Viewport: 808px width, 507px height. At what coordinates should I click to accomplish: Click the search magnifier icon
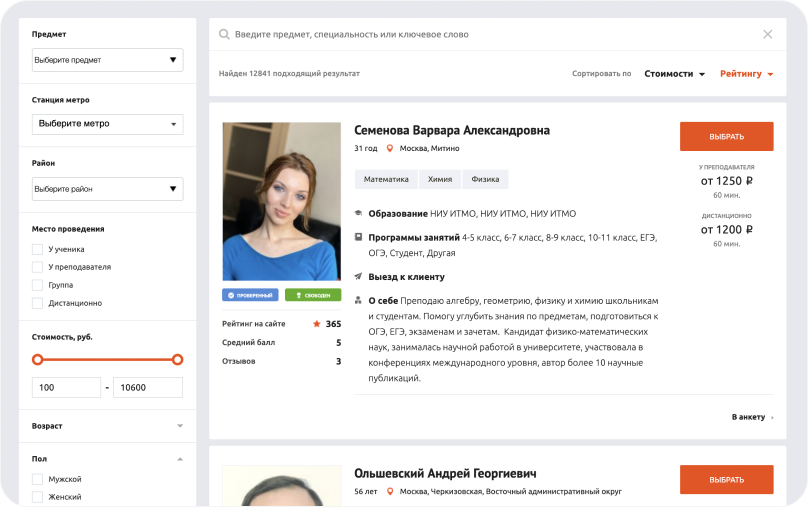[x=224, y=35]
